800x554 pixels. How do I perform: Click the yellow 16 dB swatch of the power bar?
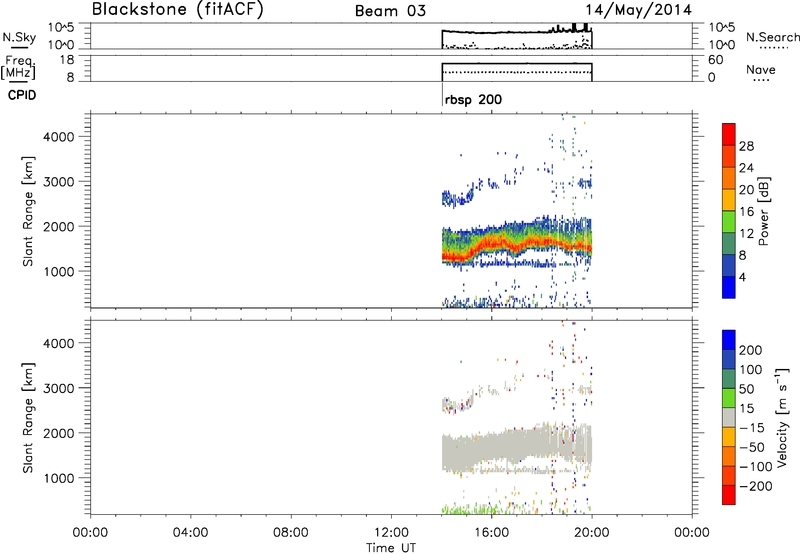pyautogui.click(x=729, y=199)
